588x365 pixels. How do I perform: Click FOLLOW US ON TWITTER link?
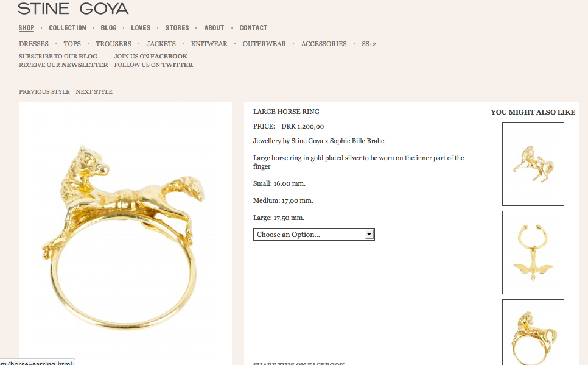click(154, 65)
